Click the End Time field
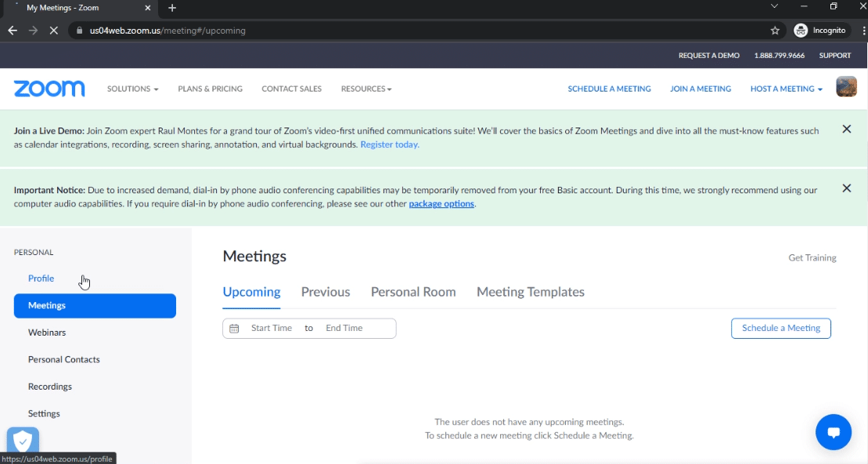This screenshot has width=868, height=464. (x=344, y=329)
